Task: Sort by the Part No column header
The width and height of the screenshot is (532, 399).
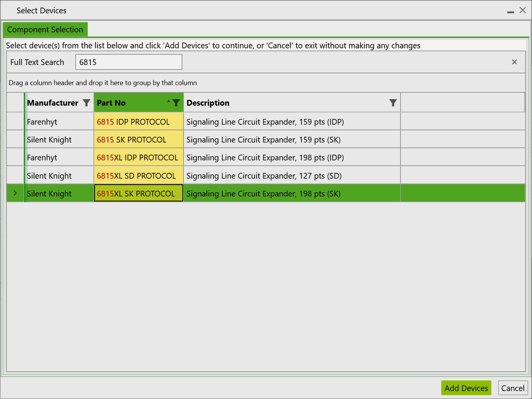Action: 111,103
